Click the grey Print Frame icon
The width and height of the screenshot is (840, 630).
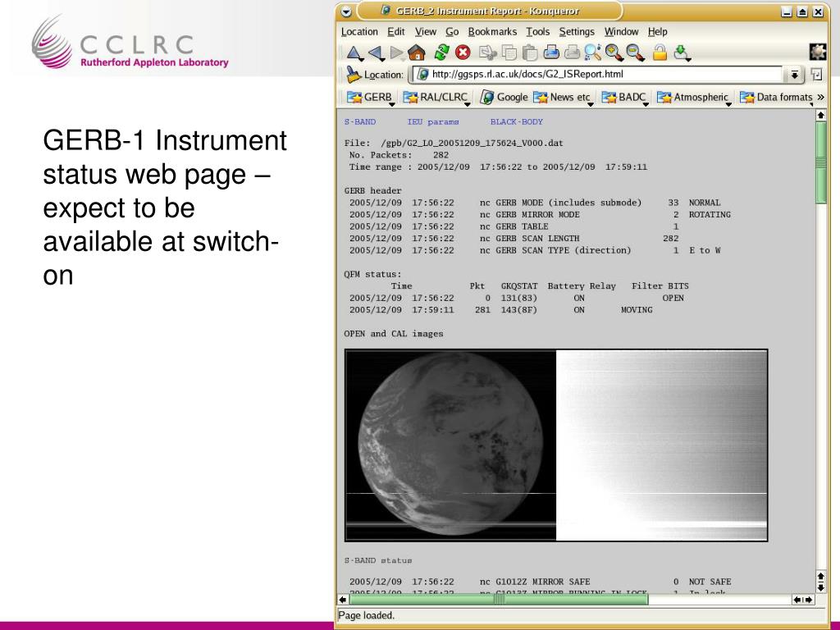tap(572, 52)
